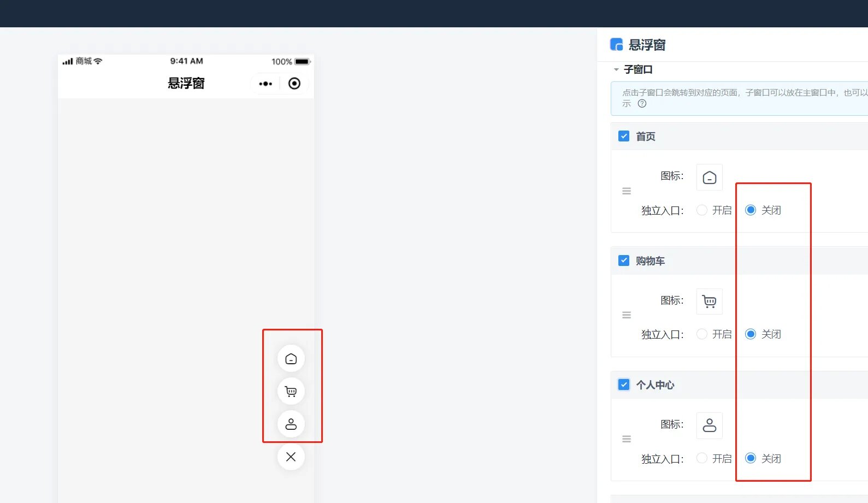Grab the drag handle of 购物车 item

click(627, 315)
